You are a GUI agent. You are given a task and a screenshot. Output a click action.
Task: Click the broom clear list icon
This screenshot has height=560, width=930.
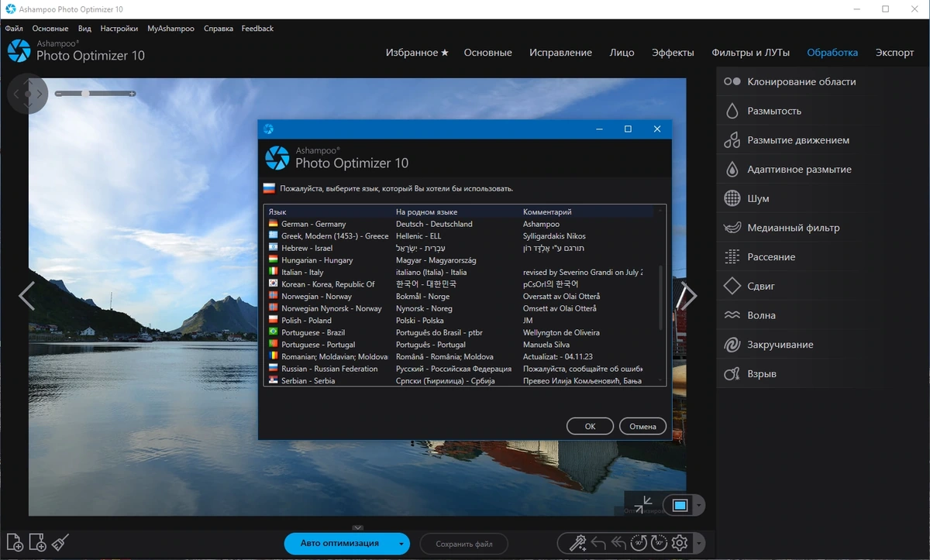coord(60,542)
